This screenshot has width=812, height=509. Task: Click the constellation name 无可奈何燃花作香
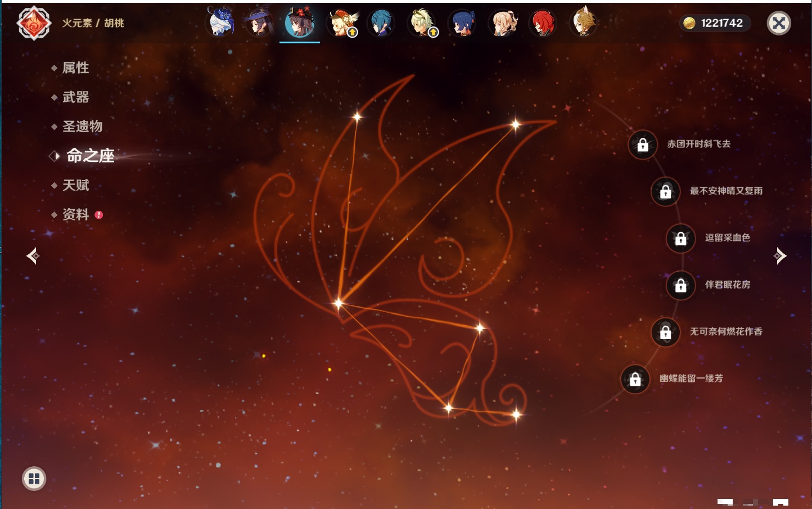click(726, 331)
